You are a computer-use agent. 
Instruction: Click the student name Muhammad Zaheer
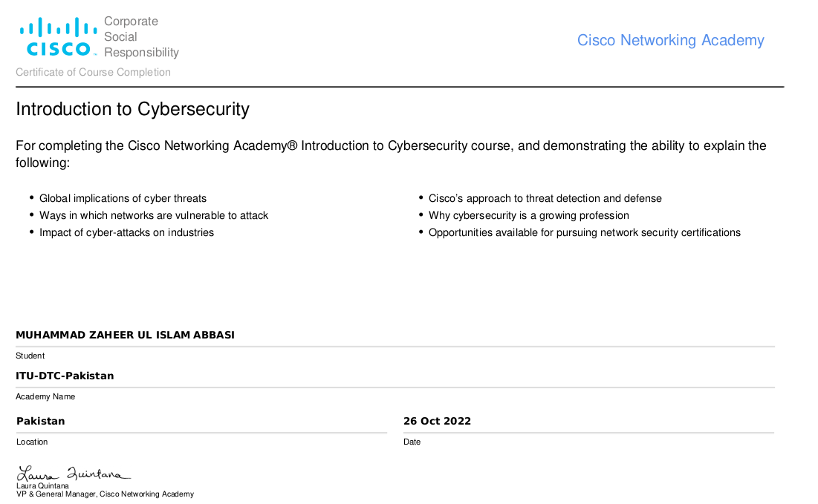pos(126,335)
